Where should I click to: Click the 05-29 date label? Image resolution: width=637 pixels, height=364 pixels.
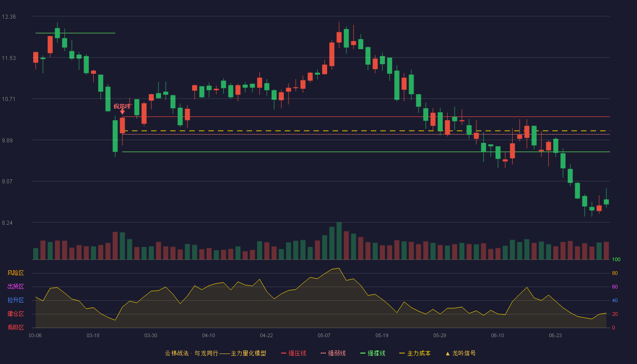tap(440, 335)
